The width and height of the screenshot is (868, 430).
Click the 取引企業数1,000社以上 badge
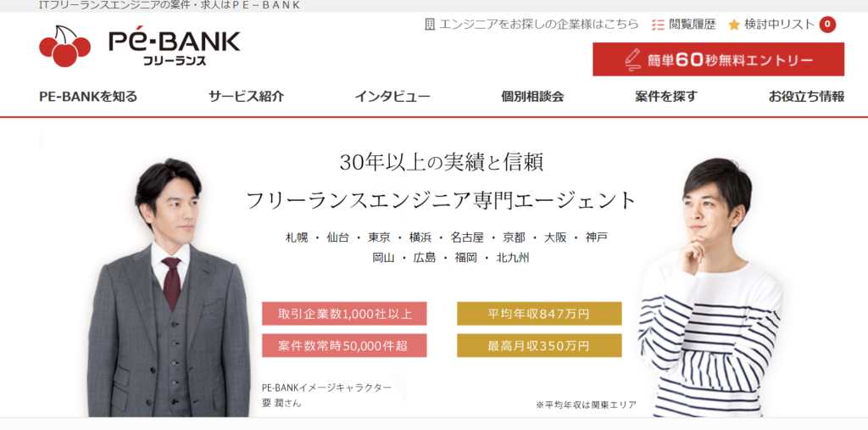(x=344, y=314)
